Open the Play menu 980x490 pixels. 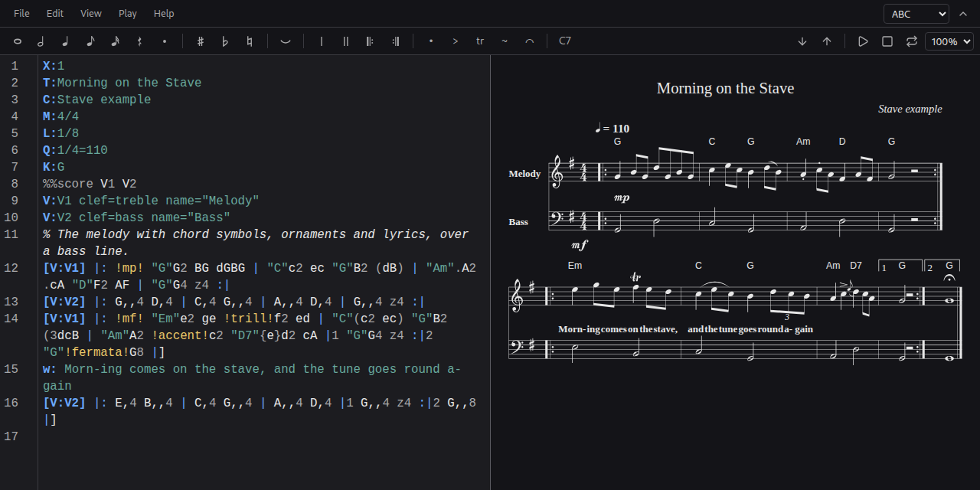pyautogui.click(x=128, y=14)
